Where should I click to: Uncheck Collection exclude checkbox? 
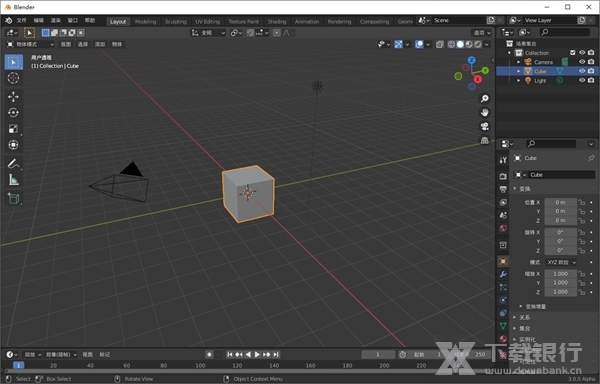coord(573,52)
